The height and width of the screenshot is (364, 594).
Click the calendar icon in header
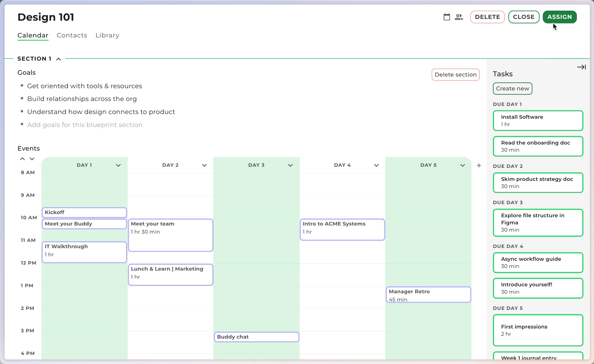pyautogui.click(x=447, y=17)
